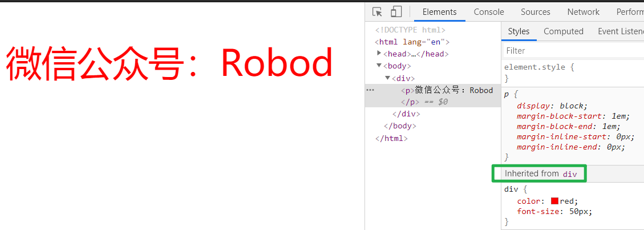Open the Event Listeners sub-tab
Image resolution: width=644 pixels, height=230 pixels.
pos(620,31)
